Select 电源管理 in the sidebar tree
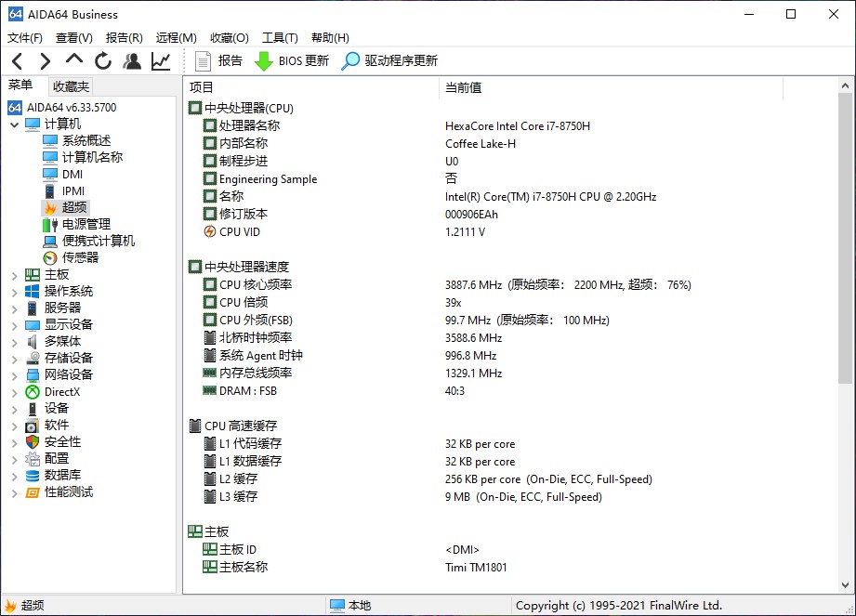Viewport: 856px width, 616px height. point(86,224)
